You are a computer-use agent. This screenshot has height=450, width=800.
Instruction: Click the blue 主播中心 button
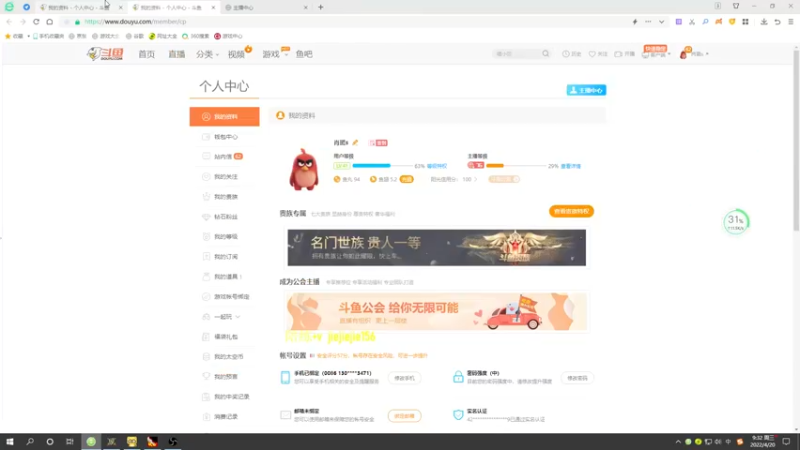586,90
